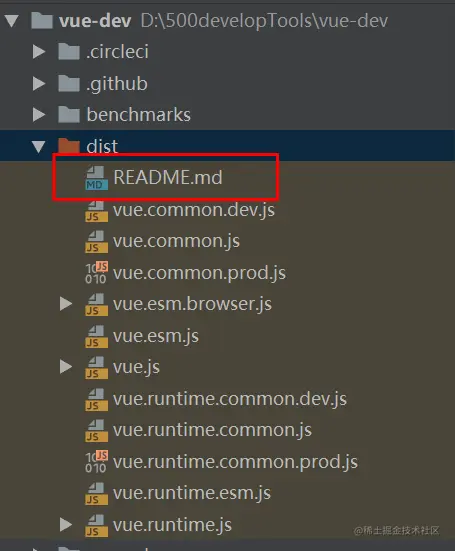Collapse the vue-dev project root arrow
455x551 pixels.
[x=12, y=21]
